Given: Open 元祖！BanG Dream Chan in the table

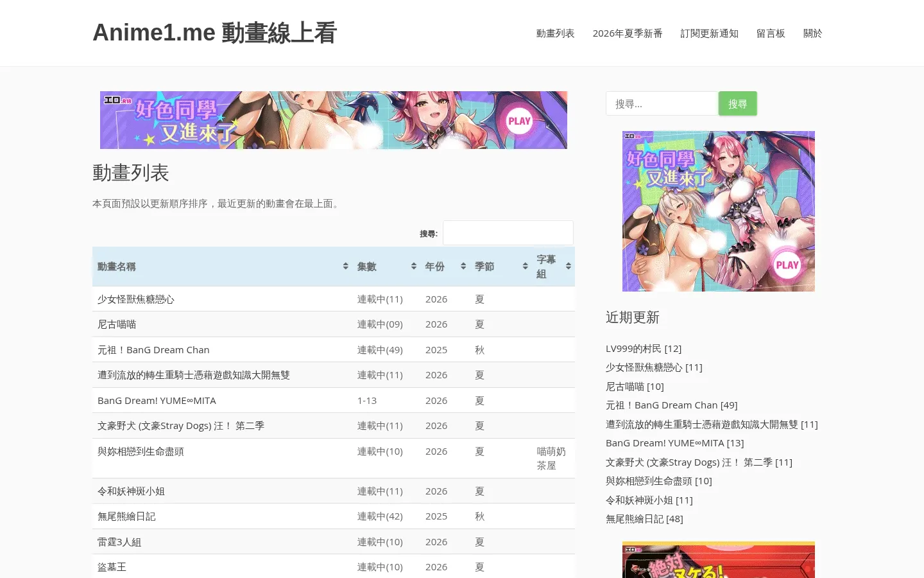Looking at the screenshot, I should tap(153, 350).
